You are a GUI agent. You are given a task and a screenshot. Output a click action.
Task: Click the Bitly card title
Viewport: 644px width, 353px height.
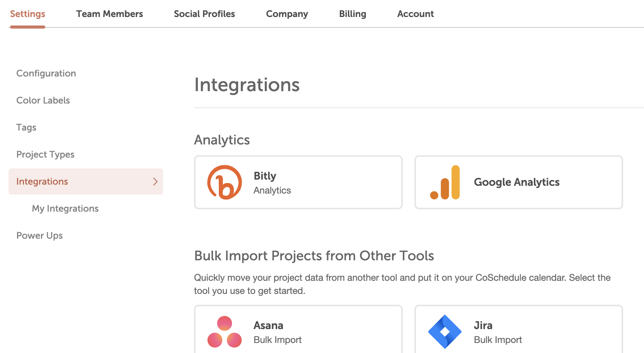tap(265, 176)
